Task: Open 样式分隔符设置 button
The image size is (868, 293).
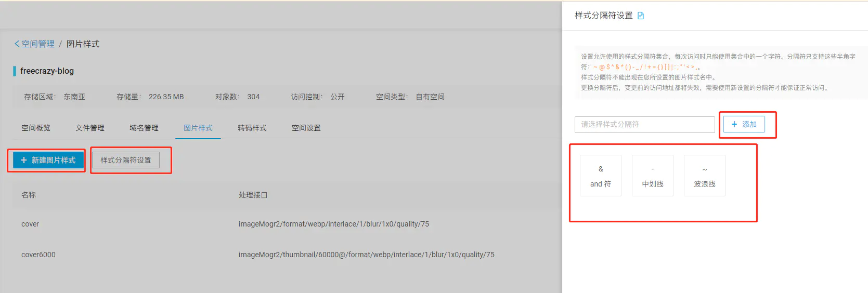Action: tap(126, 160)
